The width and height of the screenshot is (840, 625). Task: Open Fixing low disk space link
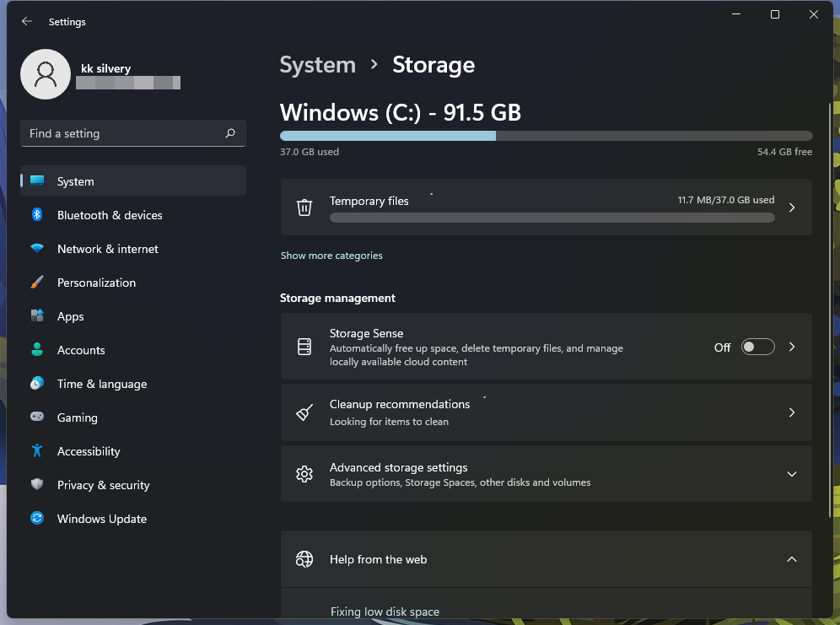coord(385,612)
